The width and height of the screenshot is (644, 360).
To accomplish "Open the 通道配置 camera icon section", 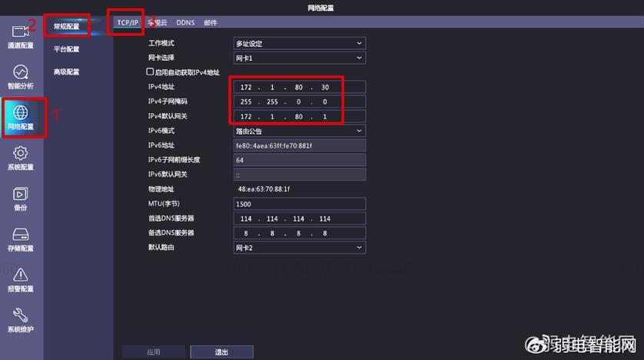I will click(21, 37).
